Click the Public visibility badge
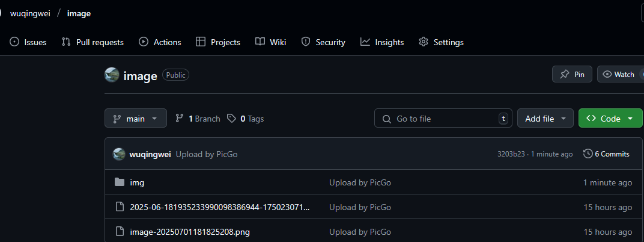Image resolution: width=644 pixels, height=242 pixels. [x=176, y=75]
